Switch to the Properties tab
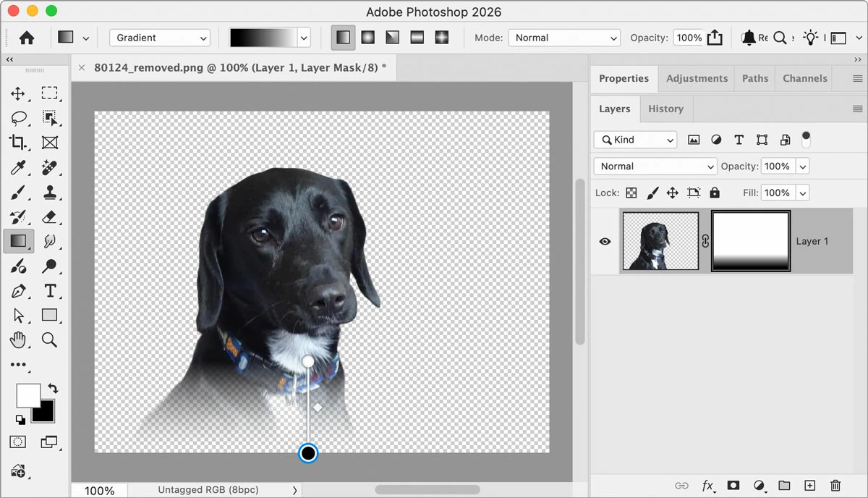The height and width of the screenshot is (498, 868). (624, 78)
